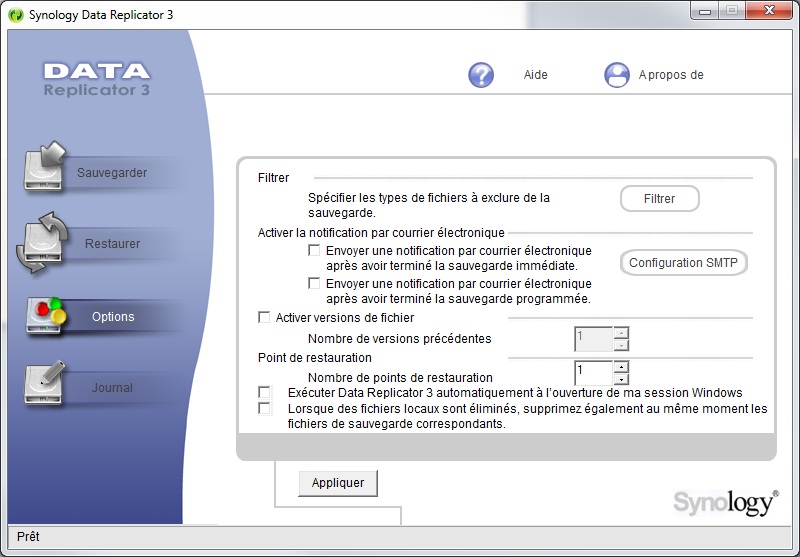800x557 pixels.
Task: Decrease Nombre de versions précédentes value
Action: (x=621, y=345)
